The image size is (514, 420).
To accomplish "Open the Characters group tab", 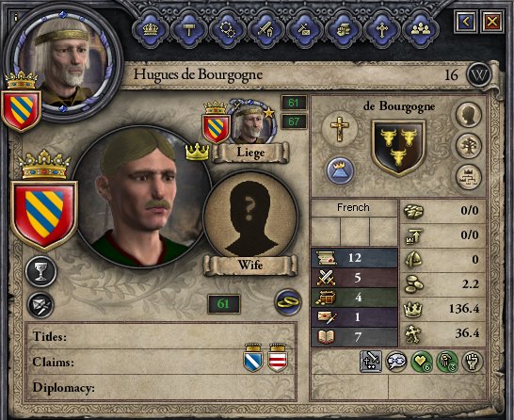I will tap(421, 29).
